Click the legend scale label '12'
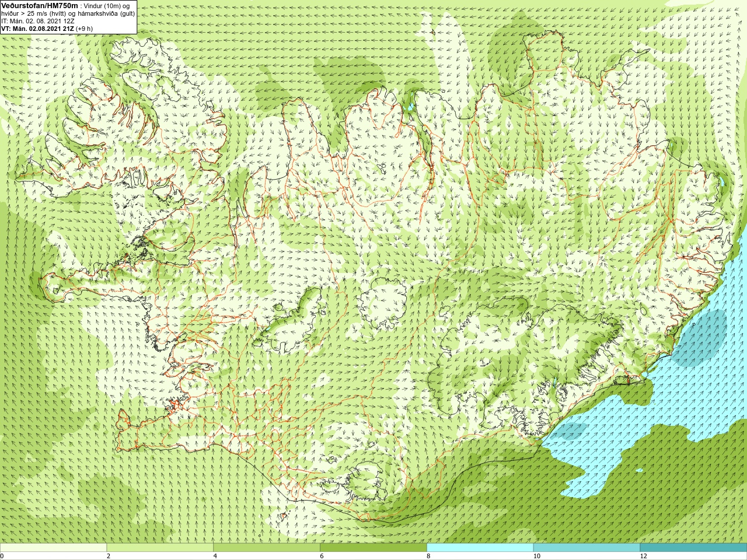747x560 pixels. click(644, 556)
